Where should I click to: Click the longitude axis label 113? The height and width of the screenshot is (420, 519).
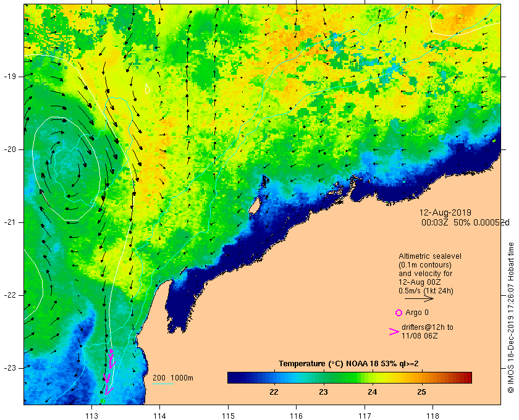pyautogui.click(x=91, y=416)
